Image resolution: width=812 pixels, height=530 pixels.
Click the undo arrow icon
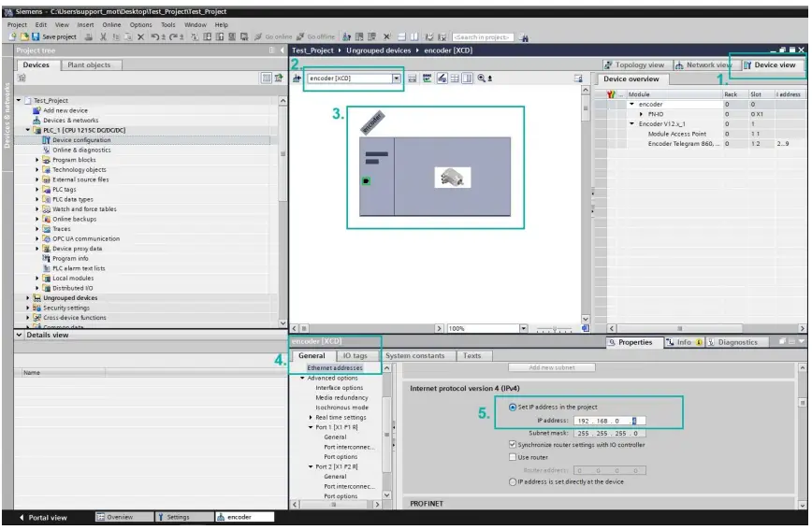pos(155,36)
